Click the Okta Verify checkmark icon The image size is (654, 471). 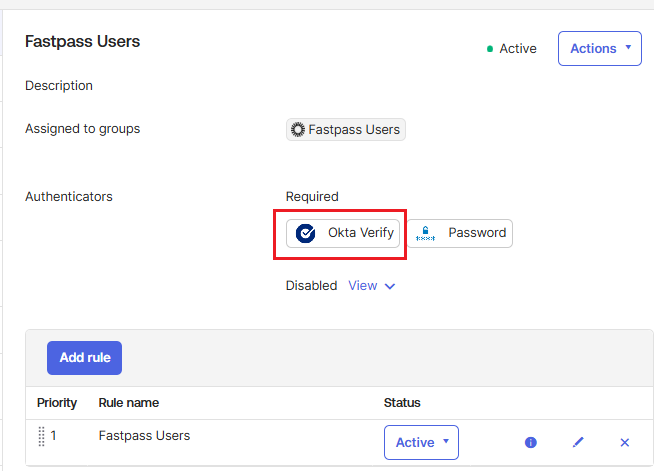coord(304,233)
